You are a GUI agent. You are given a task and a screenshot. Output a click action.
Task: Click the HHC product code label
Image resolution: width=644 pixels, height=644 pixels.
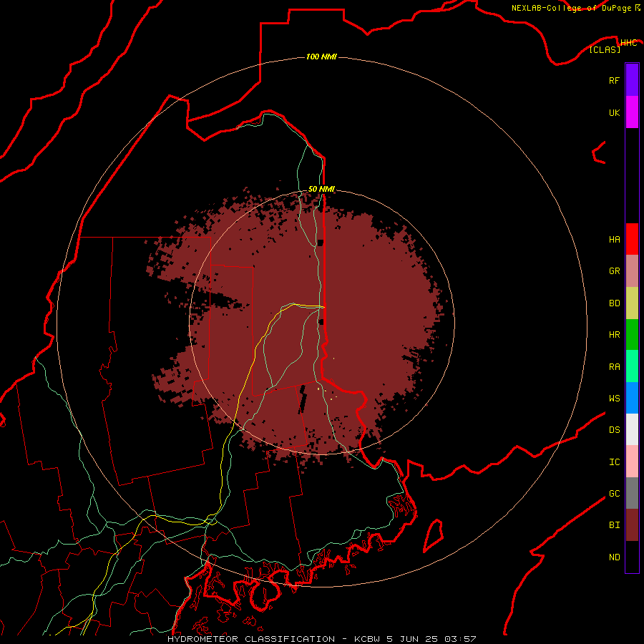tap(628, 43)
